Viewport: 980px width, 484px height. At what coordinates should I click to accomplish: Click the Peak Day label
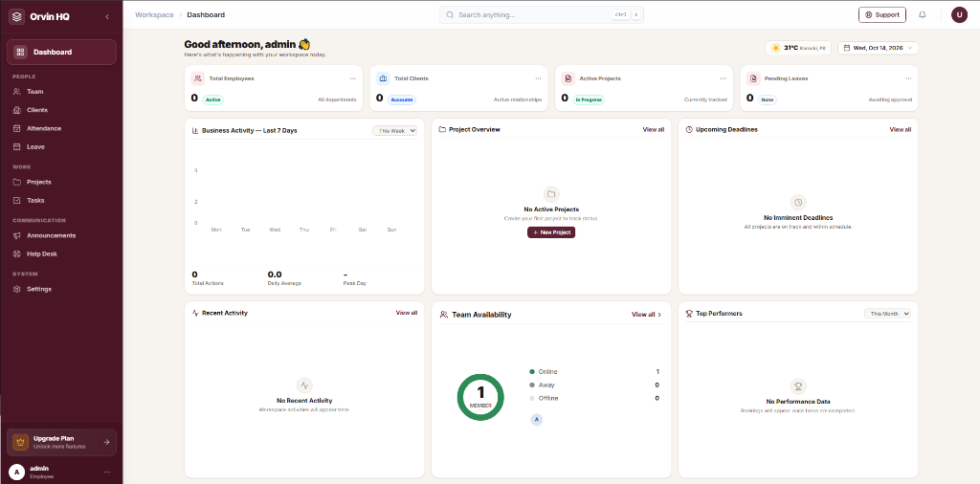(x=354, y=283)
